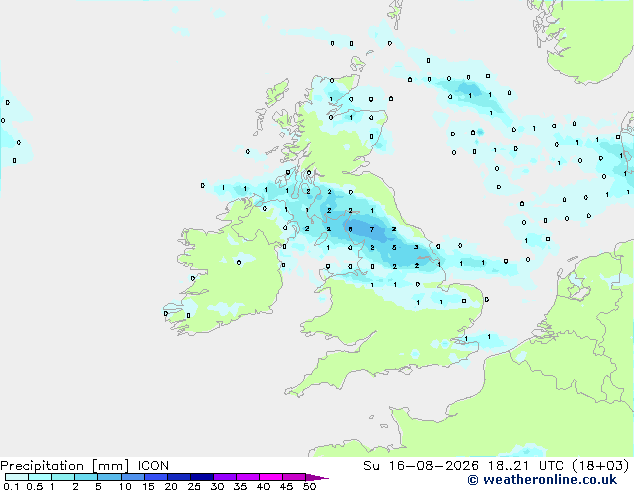The width and height of the screenshot is (634, 490).
Task: Choose the 25–30 mm navy legend swatch
Action: 201,477
